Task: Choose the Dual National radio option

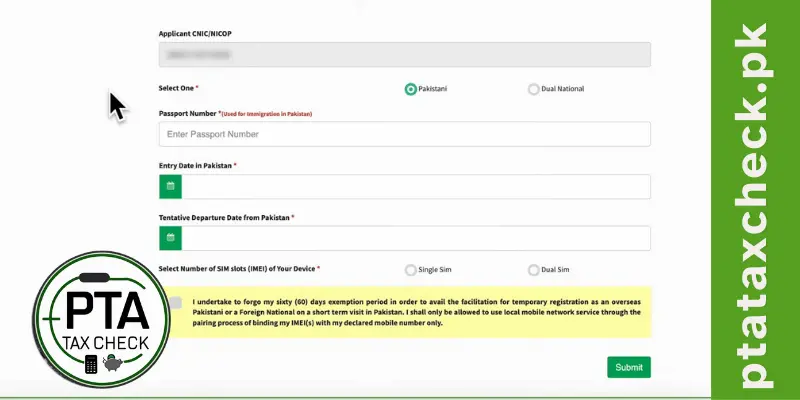Action: 534,89
